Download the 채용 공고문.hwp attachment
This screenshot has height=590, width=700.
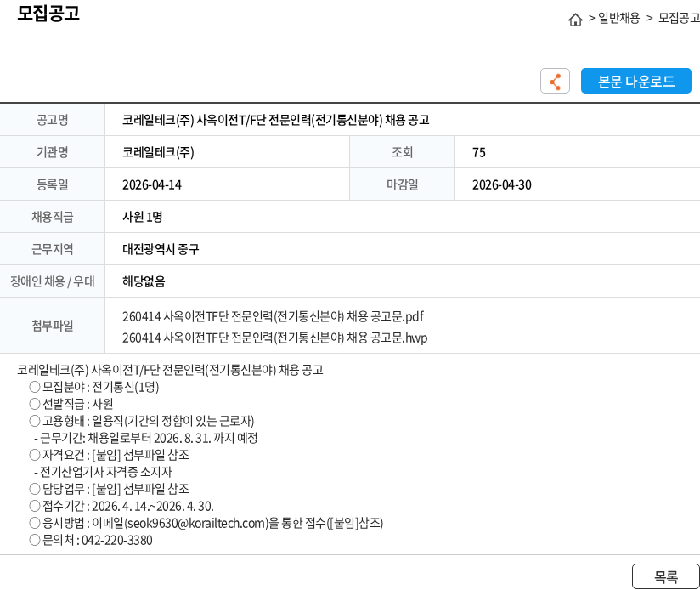click(x=274, y=338)
